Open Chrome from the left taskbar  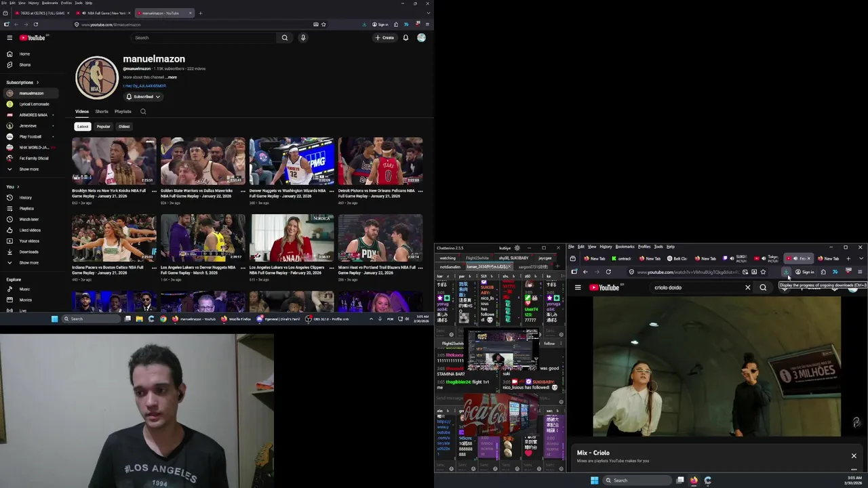pos(163,319)
